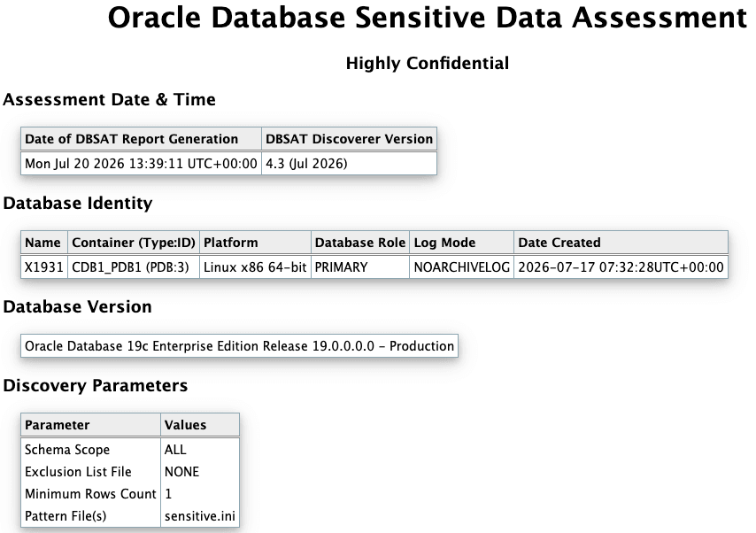This screenshot has width=756, height=533.
Task: Select the 'sensitive.ini' pattern file value
Action: (199, 516)
